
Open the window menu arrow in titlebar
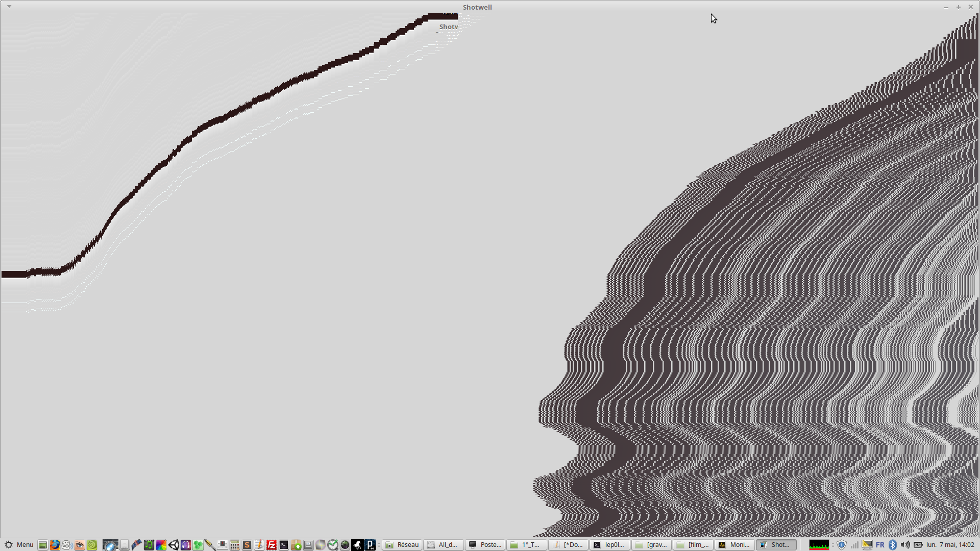tap(9, 7)
